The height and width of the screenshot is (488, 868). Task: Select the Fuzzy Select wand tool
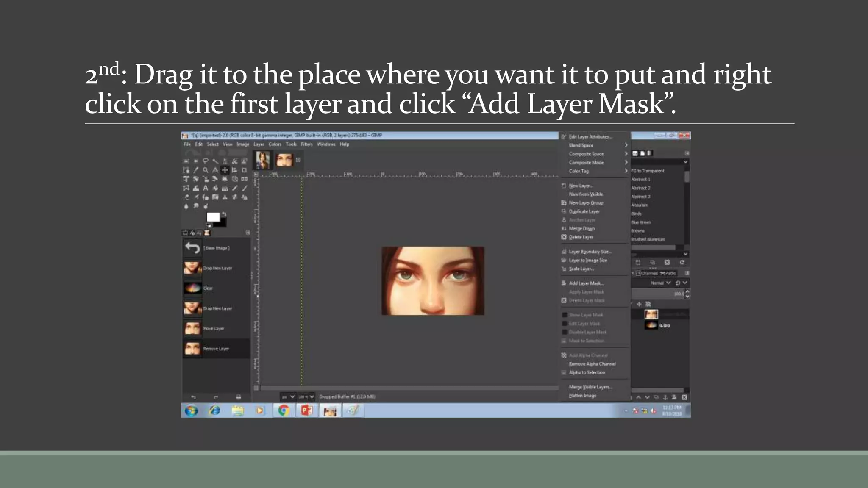coord(215,161)
